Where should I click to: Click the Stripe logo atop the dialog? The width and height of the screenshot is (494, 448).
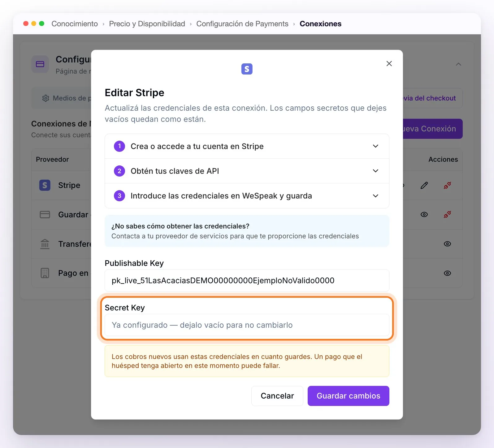[247, 69]
